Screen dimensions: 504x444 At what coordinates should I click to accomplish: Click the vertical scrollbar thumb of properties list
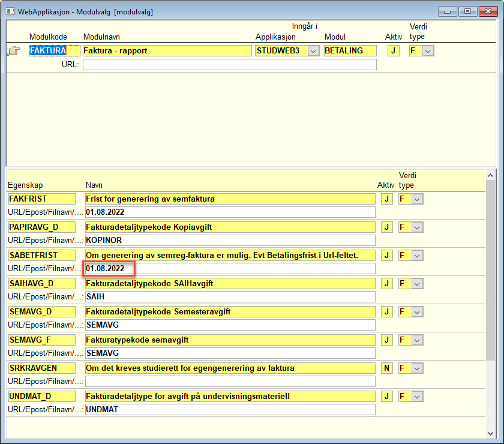click(x=490, y=270)
